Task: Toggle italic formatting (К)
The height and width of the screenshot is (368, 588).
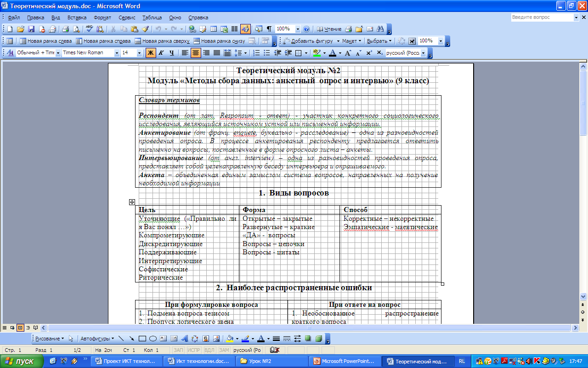Action: [x=161, y=53]
